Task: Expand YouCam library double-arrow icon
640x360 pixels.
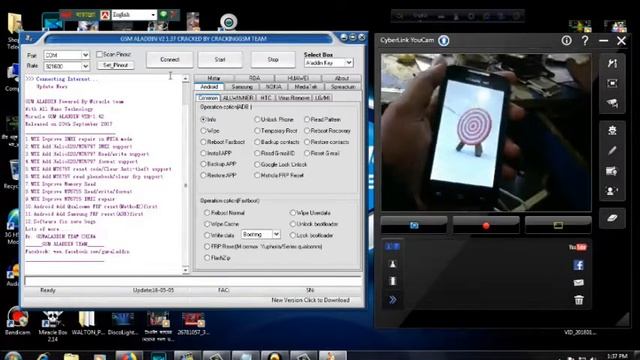Action: click(392, 300)
